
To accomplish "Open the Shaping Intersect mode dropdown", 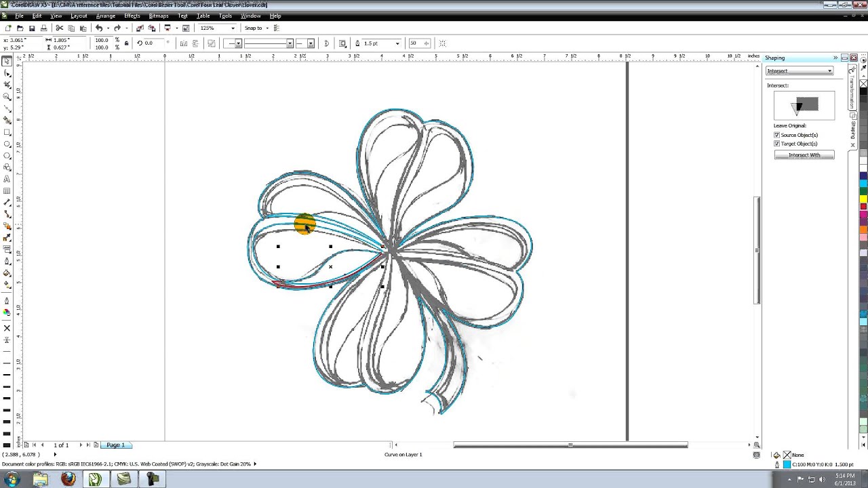I will (800, 70).
